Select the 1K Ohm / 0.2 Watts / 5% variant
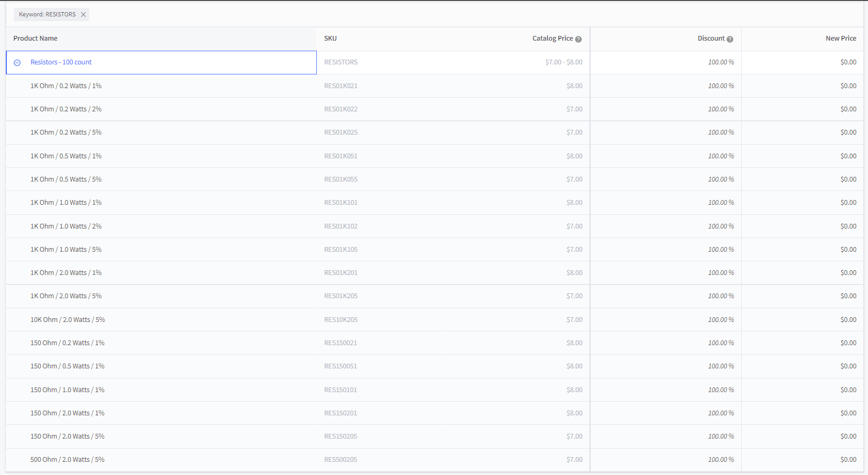 (x=66, y=132)
